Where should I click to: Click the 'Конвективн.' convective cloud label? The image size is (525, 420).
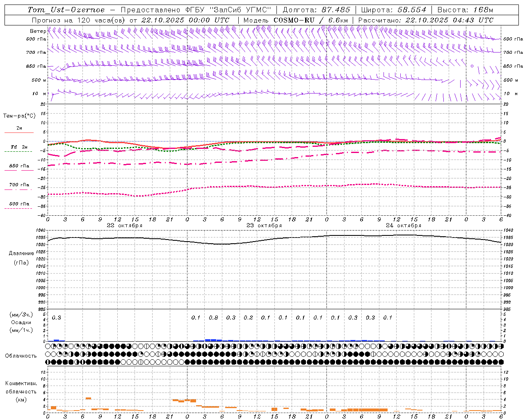[x=21, y=383]
